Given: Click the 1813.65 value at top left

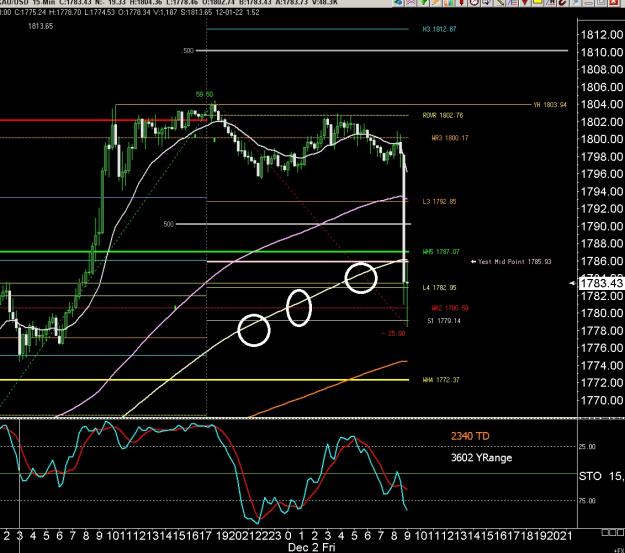Looking at the screenshot, I should coord(41,26).
